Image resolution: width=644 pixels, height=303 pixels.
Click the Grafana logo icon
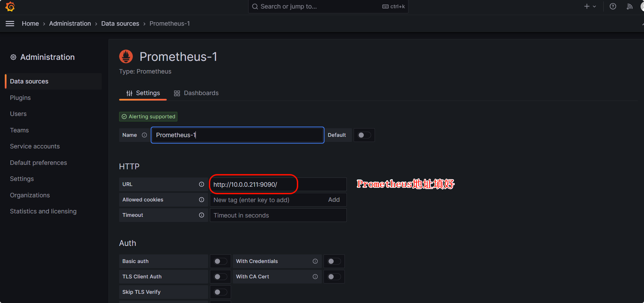(x=10, y=6)
